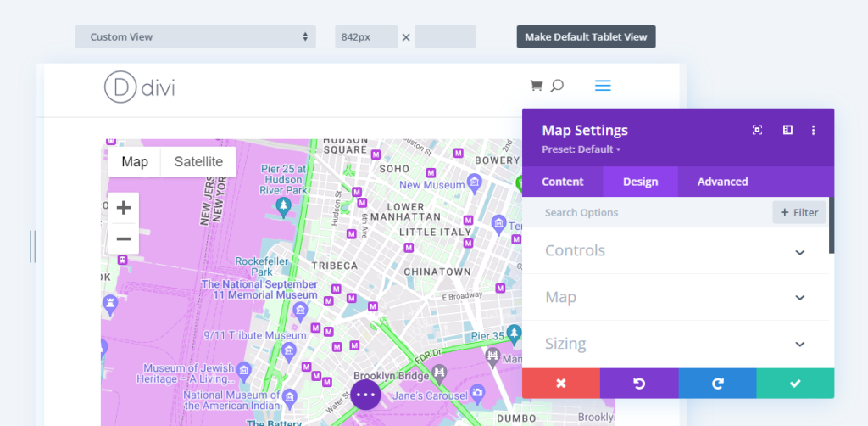Open the Map Settings three-dot menu
Screen dimensions: 868x426
click(x=814, y=130)
